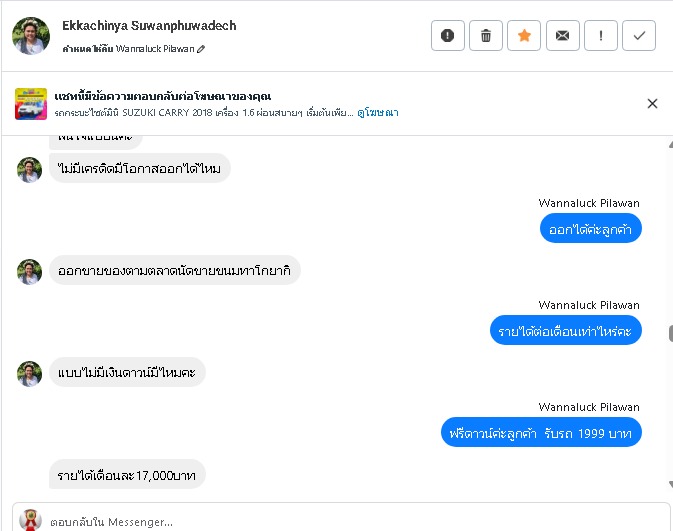
Task: Delete conversation with the trash icon
Action: (486, 36)
